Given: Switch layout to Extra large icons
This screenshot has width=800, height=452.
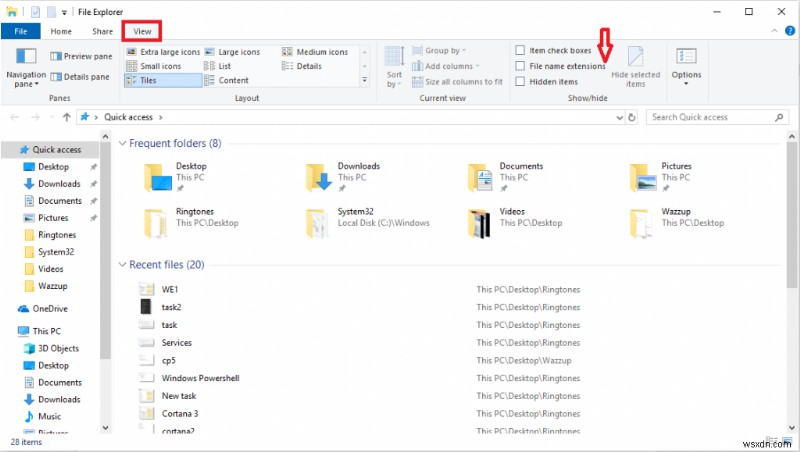Looking at the screenshot, I should point(163,52).
